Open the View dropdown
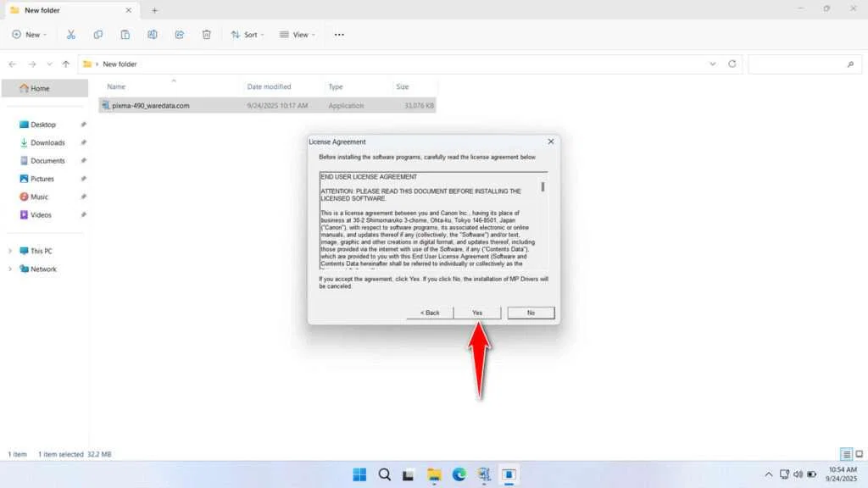The width and height of the screenshot is (868, 488). click(x=298, y=34)
